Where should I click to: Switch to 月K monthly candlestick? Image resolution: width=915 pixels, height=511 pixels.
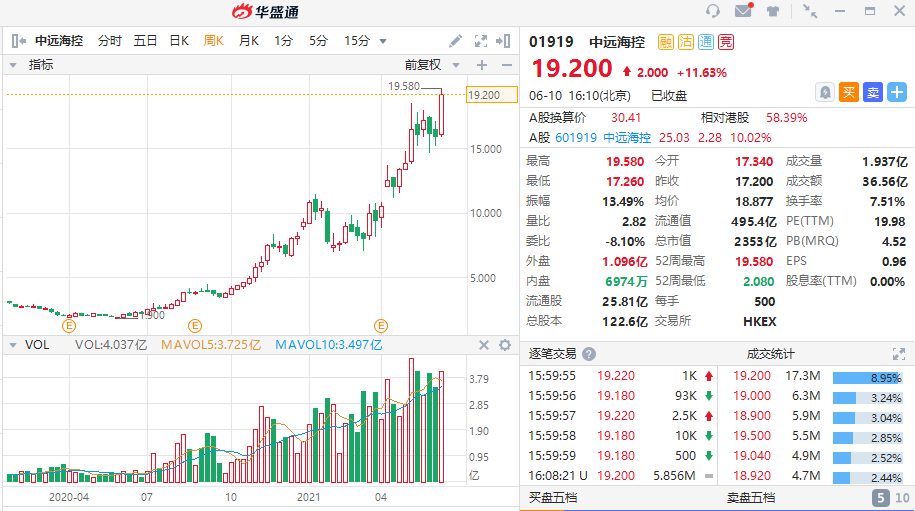pos(249,41)
